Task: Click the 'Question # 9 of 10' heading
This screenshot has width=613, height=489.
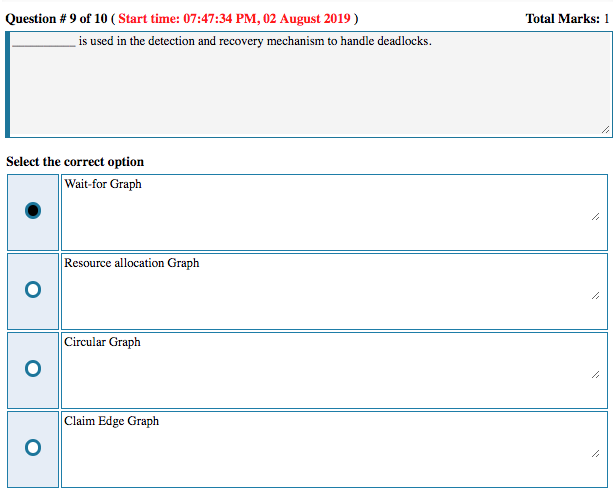Action: click(x=56, y=19)
